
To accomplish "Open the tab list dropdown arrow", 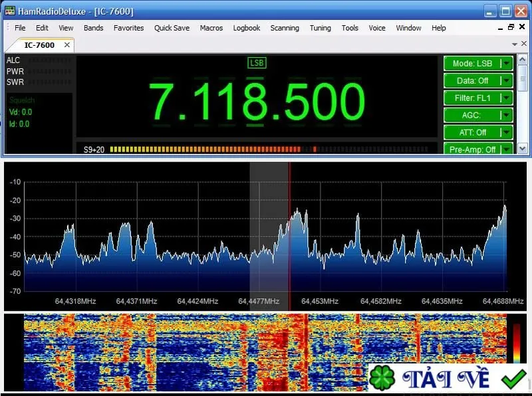I will tap(514, 44).
